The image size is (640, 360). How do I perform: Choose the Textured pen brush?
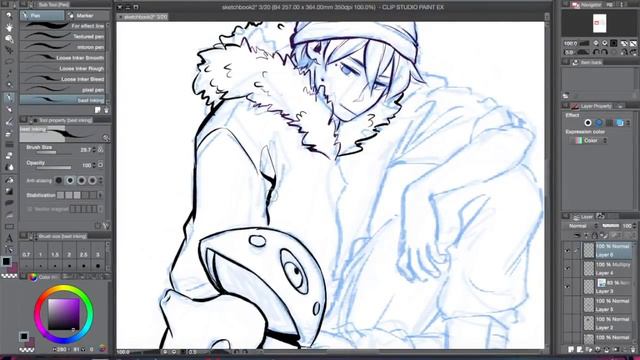pos(62,36)
